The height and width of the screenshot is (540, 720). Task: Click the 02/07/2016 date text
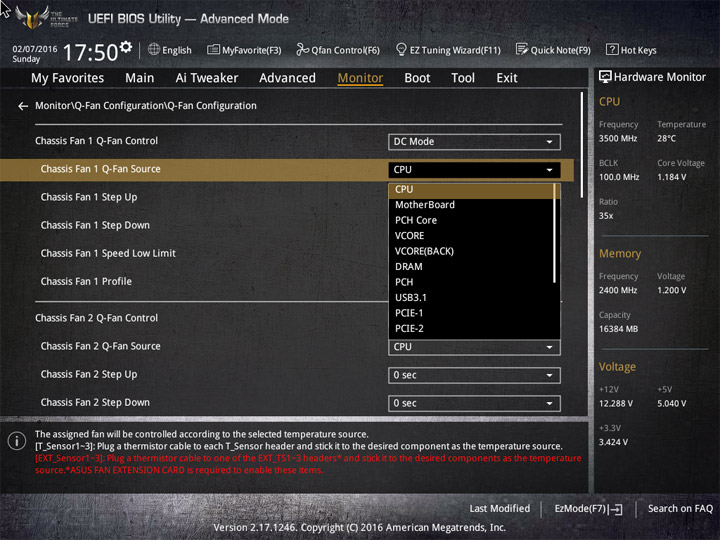[35, 49]
